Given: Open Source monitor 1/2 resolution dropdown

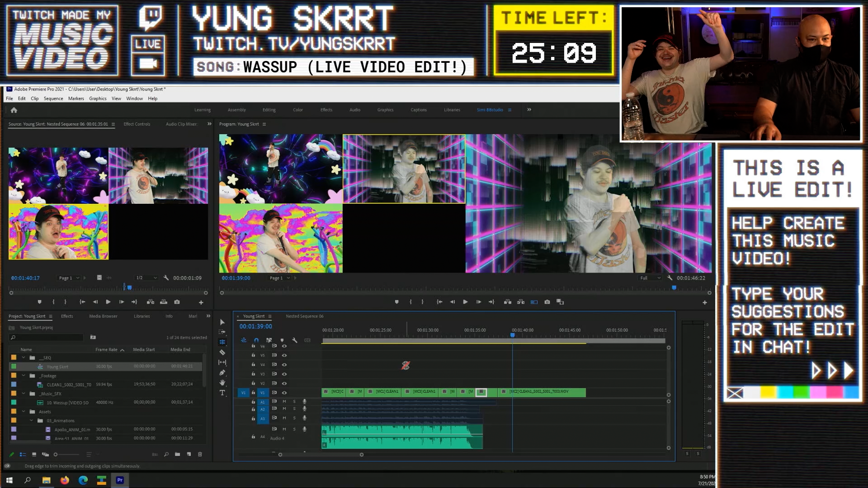Looking at the screenshot, I should coord(146,278).
